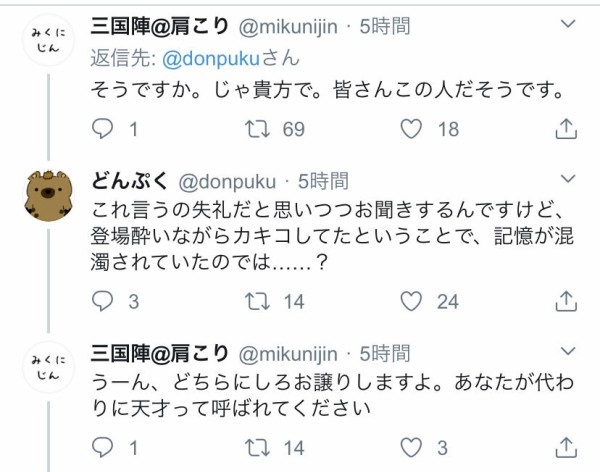Reply to the first mikunijin tweet

point(104,129)
